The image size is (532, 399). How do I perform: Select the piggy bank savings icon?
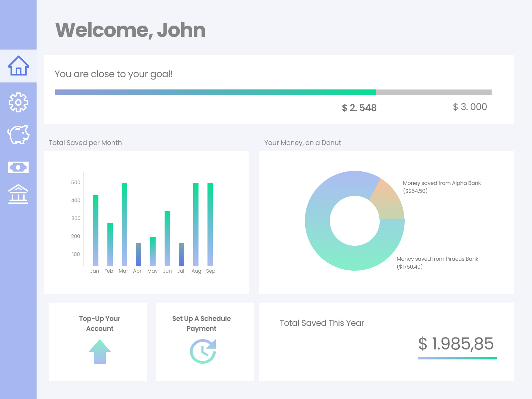[x=18, y=135]
